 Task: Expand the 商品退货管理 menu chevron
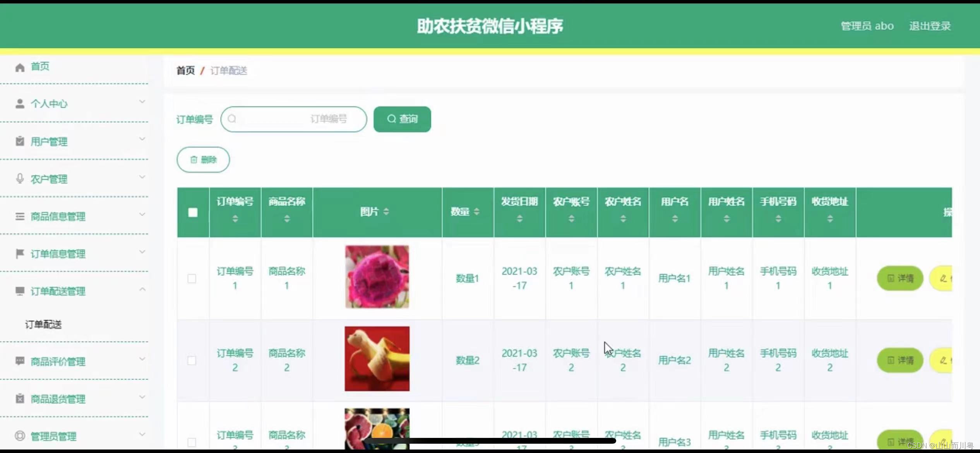pos(142,397)
